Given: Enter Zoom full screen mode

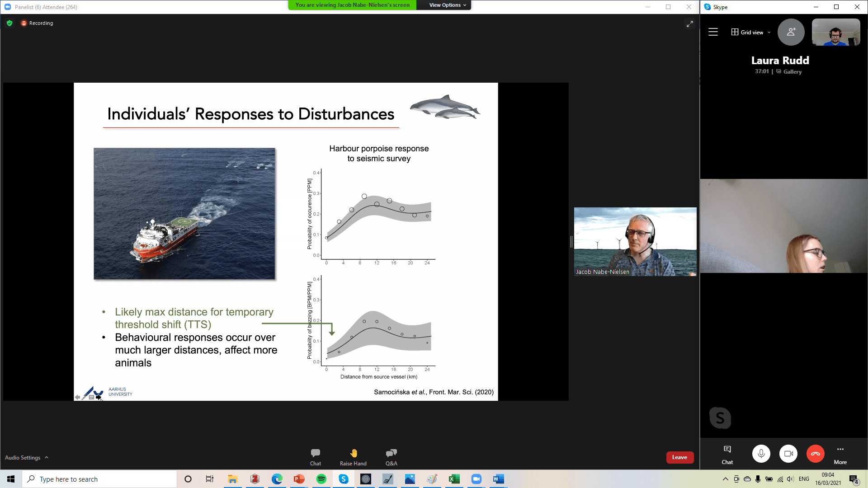Looking at the screenshot, I should [x=689, y=24].
